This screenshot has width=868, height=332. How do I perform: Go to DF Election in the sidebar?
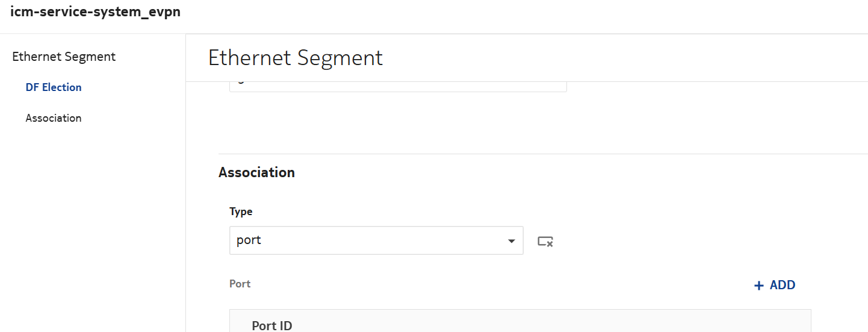coord(54,87)
